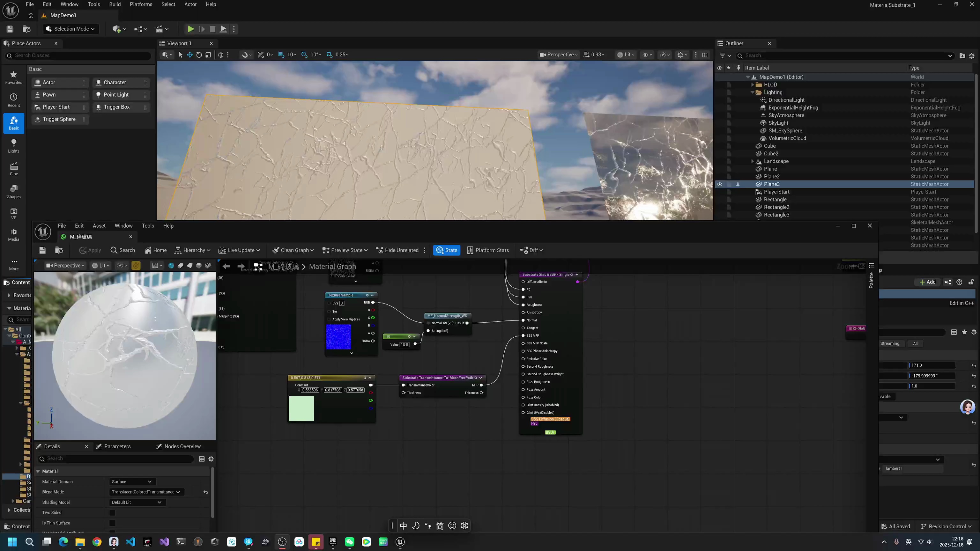
Task: Open the Blend Mode dropdown
Action: 146,492
